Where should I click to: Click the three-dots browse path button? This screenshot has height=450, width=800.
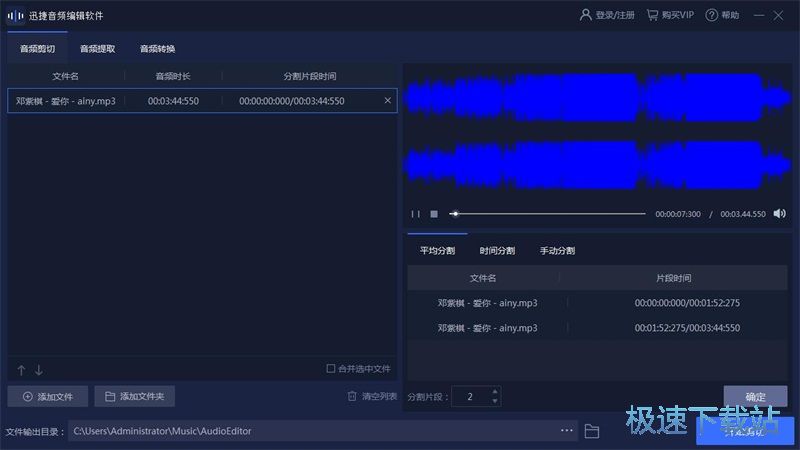(x=567, y=431)
